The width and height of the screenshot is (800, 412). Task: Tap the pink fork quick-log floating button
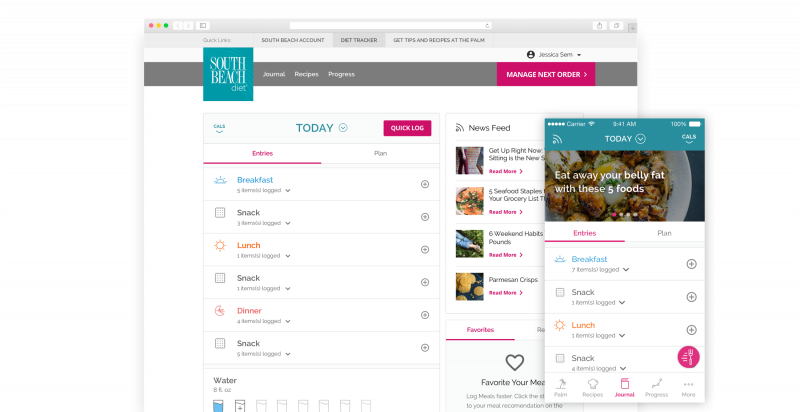(688, 357)
